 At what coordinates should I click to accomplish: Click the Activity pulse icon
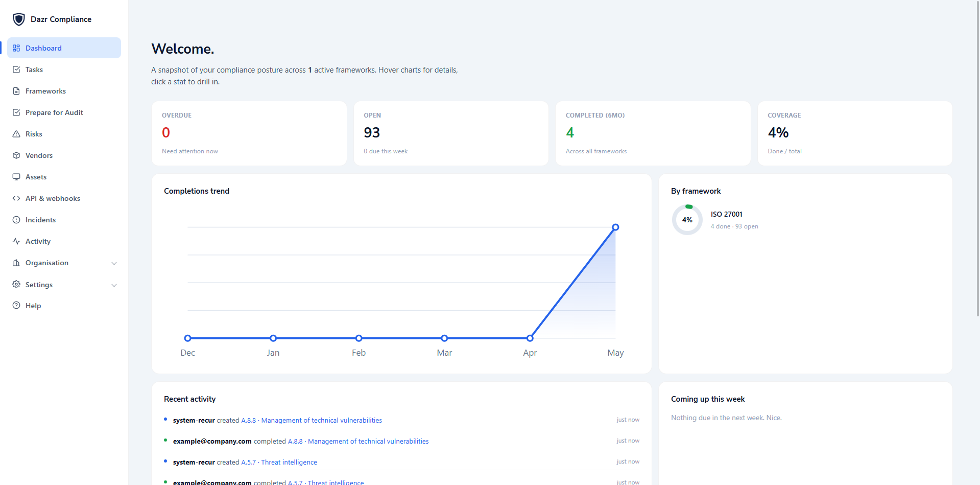(x=16, y=241)
